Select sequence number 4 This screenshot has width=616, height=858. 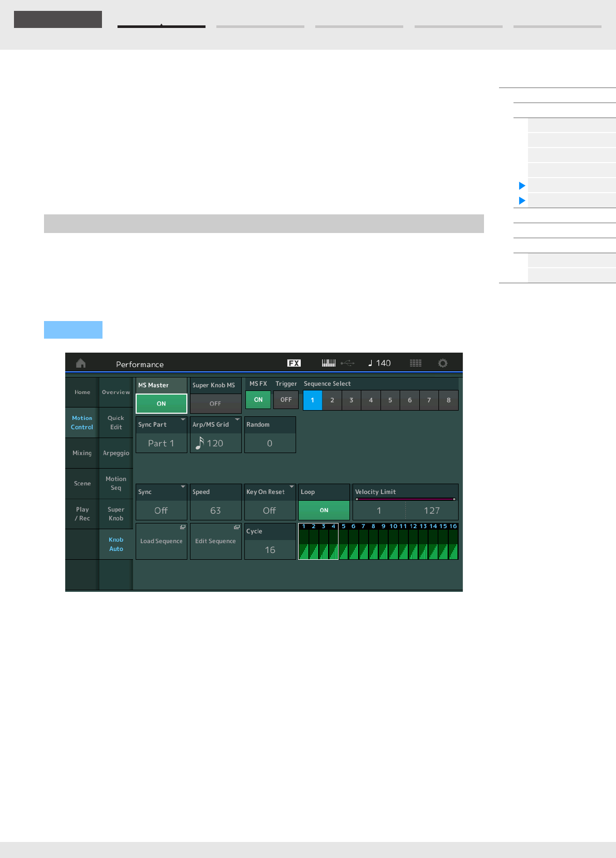[x=371, y=400]
